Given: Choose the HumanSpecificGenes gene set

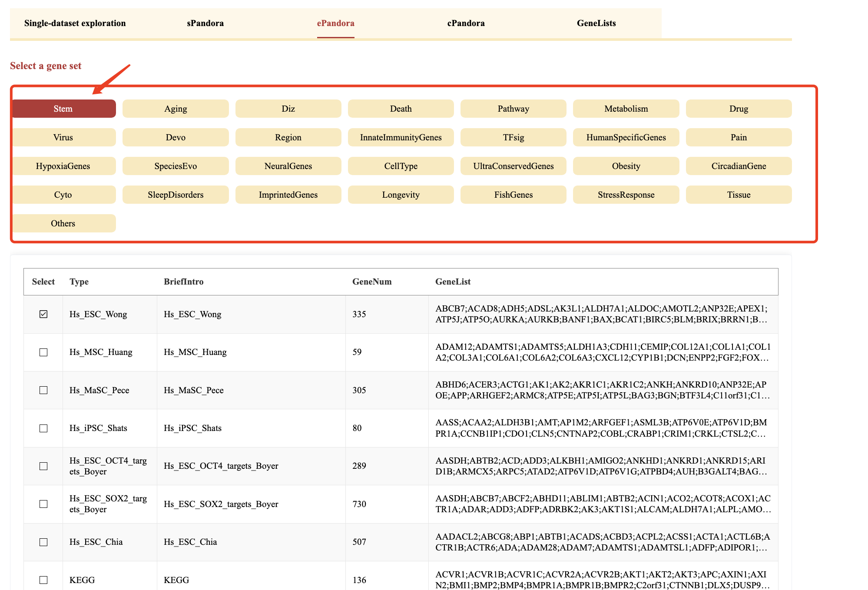Looking at the screenshot, I should pyautogui.click(x=626, y=137).
